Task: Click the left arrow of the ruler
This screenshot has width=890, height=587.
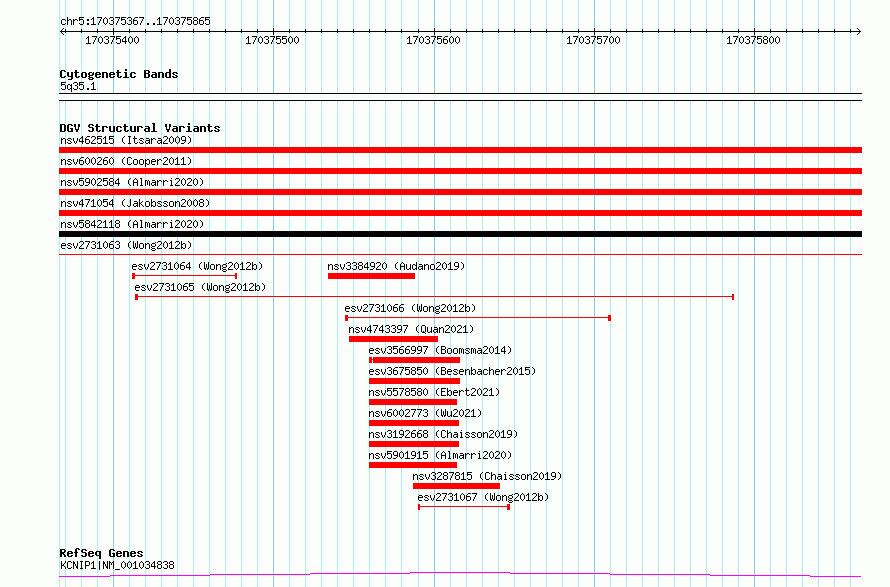Action: pos(62,31)
